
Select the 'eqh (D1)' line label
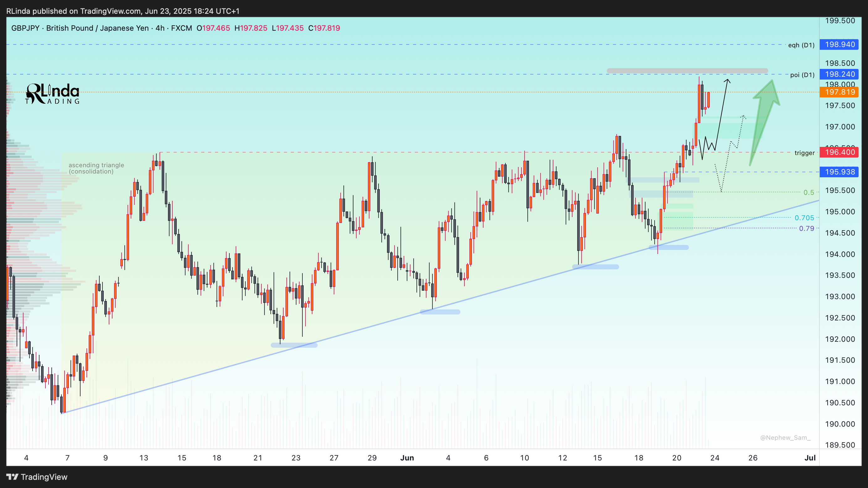pyautogui.click(x=801, y=45)
